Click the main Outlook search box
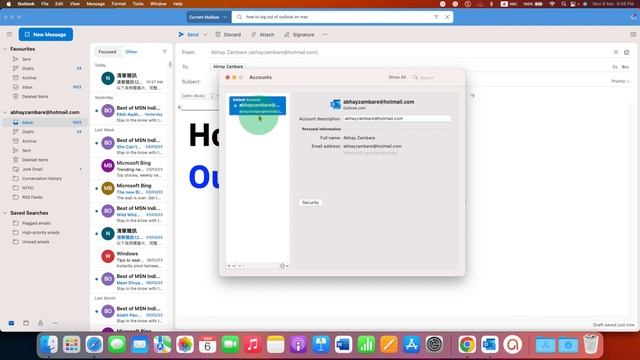Image resolution: width=640 pixels, height=360 pixels. pyautogui.click(x=343, y=17)
